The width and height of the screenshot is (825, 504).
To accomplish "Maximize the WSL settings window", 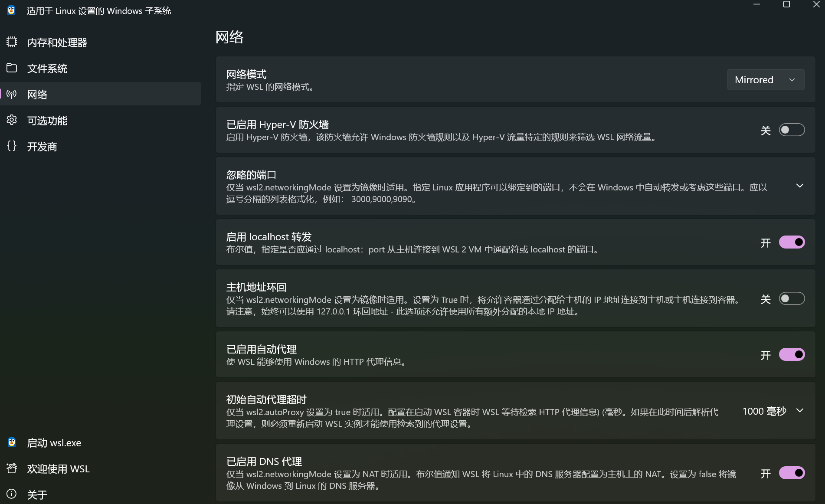I will (x=786, y=4).
